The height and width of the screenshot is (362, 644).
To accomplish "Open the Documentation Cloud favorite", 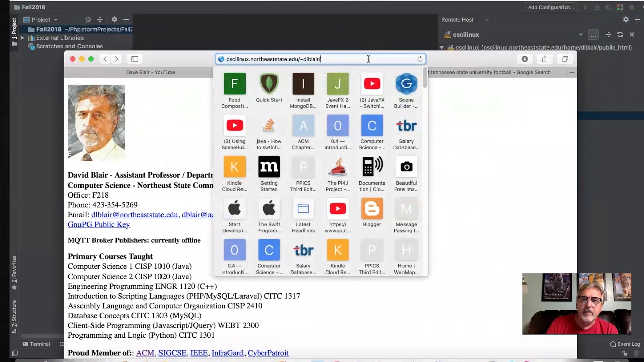I will point(372,174).
